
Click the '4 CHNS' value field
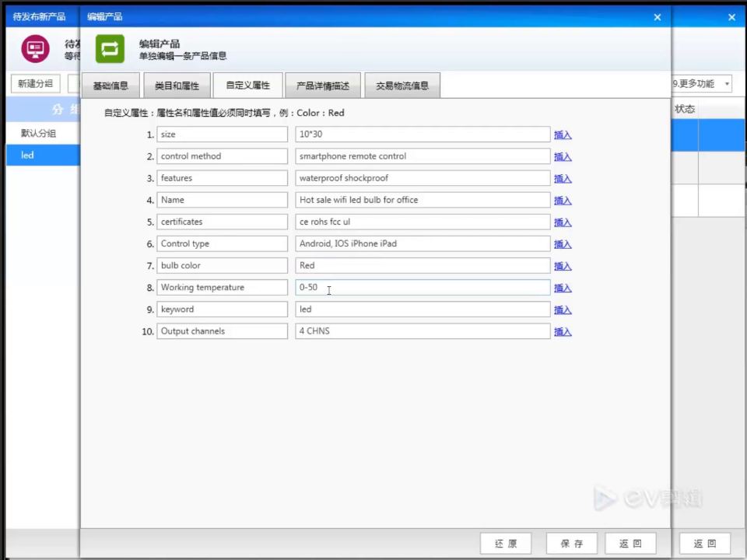point(423,331)
